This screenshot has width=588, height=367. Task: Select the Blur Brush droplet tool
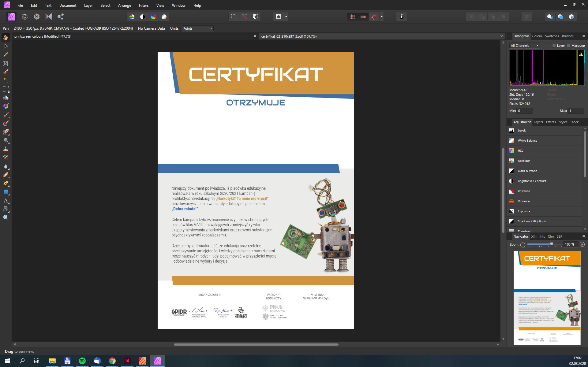pyautogui.click(x=6, y=166)
